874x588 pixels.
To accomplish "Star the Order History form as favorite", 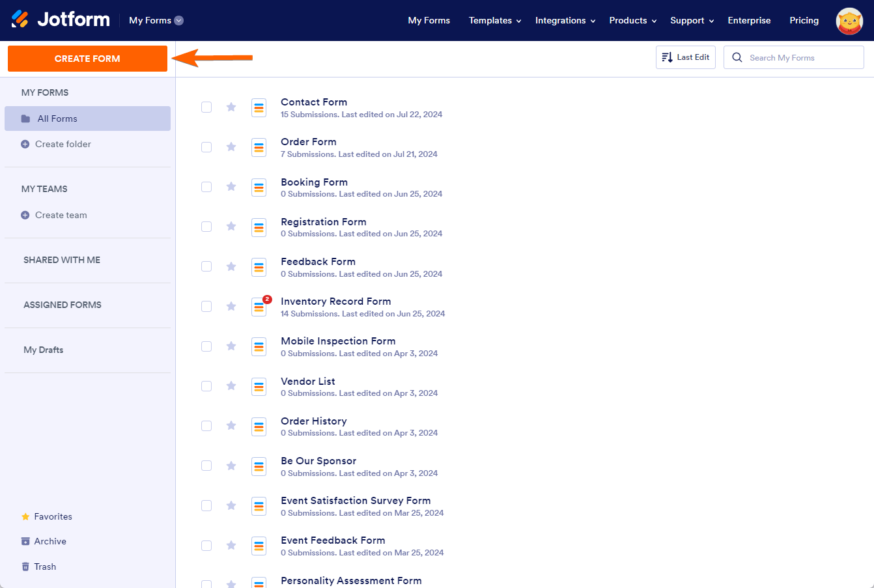I will [x=231, y=425].
